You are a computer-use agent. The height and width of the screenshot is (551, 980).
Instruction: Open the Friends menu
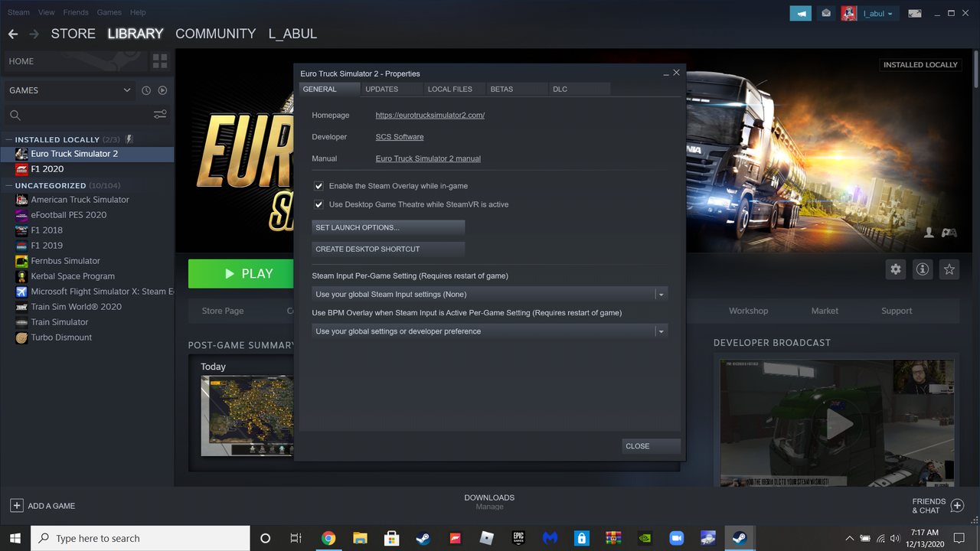(76, 12)
